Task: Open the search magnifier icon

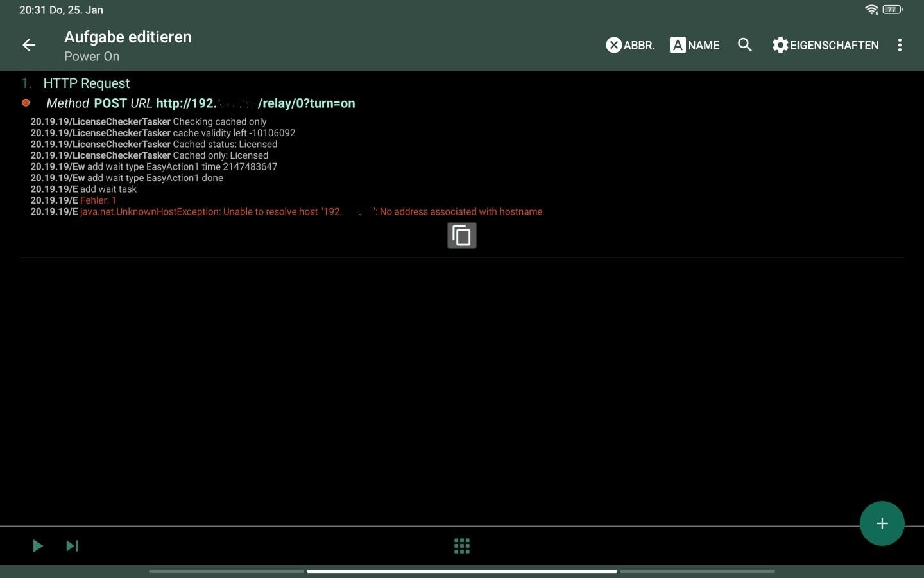Action: pyautogui.click(x=744, y=45)
